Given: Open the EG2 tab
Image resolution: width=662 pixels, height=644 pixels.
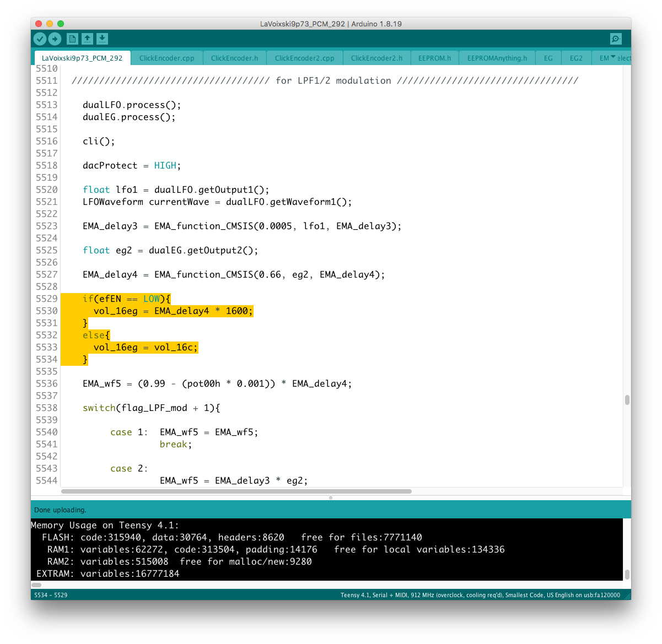Looking at the screenshot, I should 576,58.
